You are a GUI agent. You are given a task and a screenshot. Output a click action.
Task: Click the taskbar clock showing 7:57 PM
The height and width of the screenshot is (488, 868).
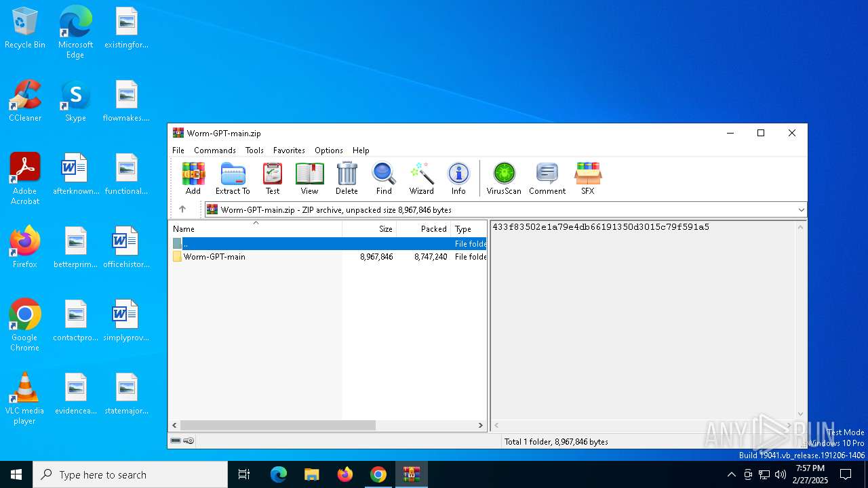[811, 474]
